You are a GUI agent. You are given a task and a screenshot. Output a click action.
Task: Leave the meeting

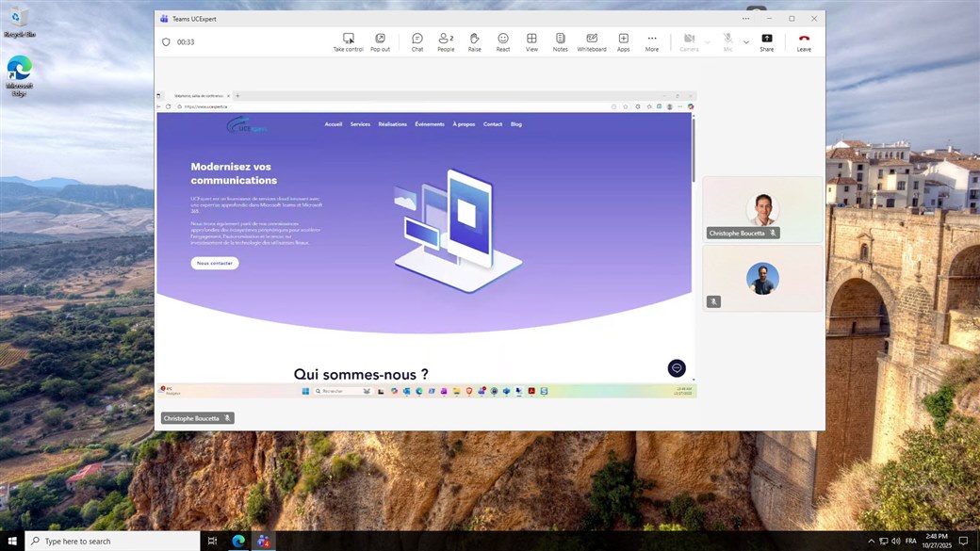click(x=804, y=41)
